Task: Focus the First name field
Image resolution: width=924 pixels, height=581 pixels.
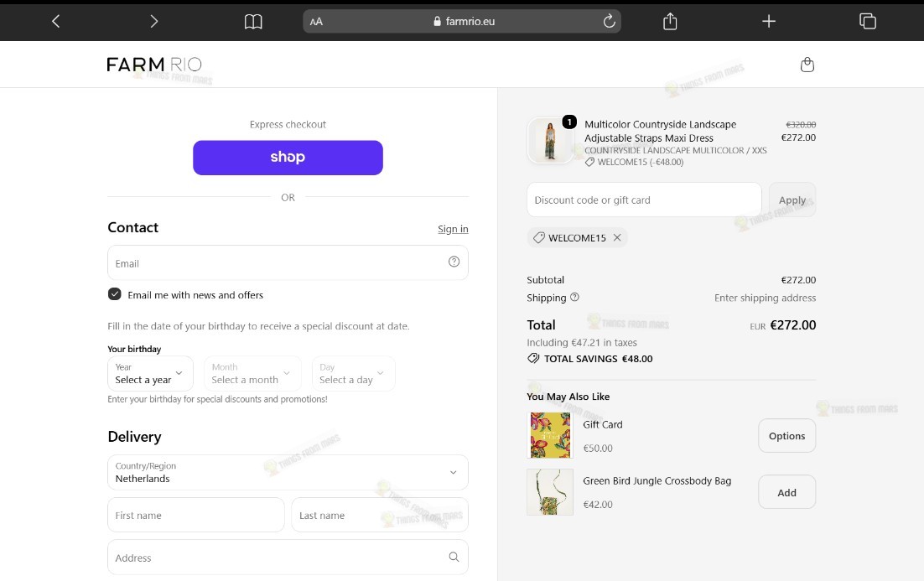Action: 196,515
